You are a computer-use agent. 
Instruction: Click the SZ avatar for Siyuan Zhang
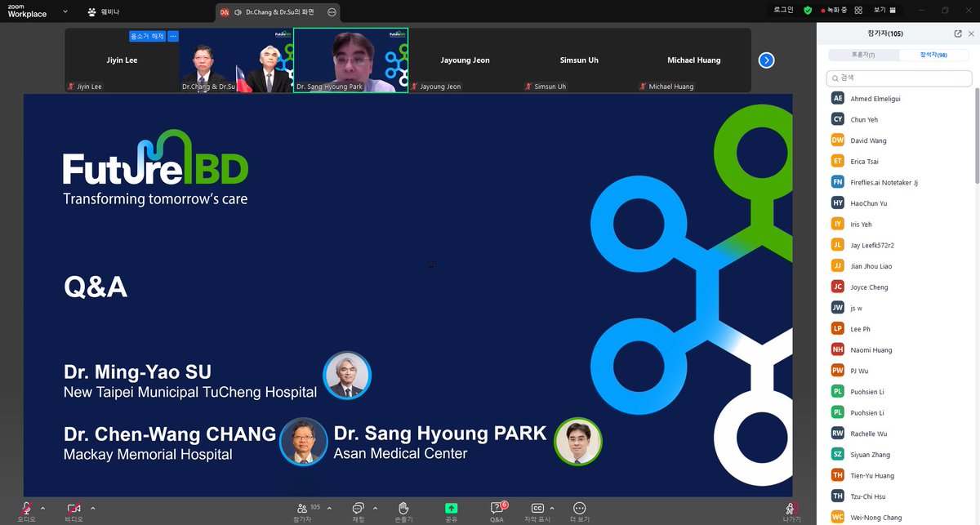click(x=838, y=454)
